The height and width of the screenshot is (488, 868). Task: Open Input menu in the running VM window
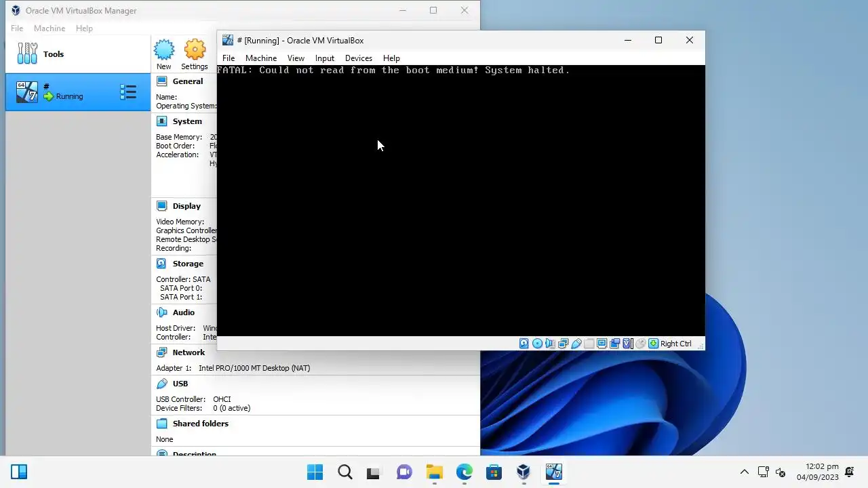pos(325,58)
